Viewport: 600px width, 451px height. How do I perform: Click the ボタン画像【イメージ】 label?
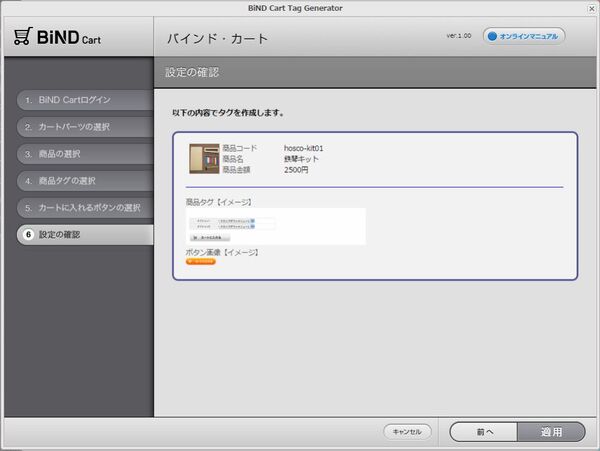(x=223, y=252)
